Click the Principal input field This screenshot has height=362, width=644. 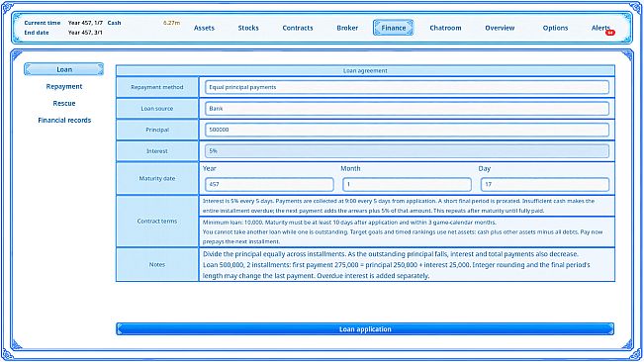pyautogui.click(x=407, y=130)
